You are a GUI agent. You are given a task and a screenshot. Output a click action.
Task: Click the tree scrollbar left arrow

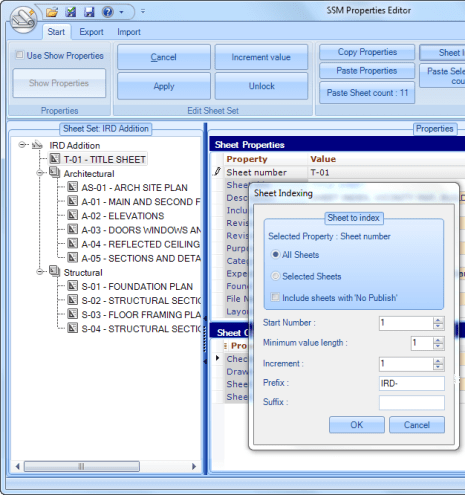[18, 466]
